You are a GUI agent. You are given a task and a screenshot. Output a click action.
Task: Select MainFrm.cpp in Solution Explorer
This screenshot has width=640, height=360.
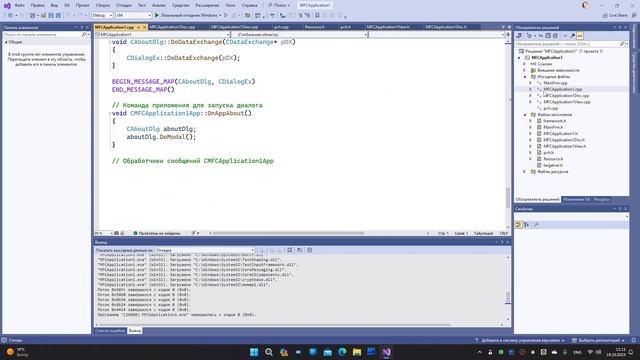click(x=555, y=83)
